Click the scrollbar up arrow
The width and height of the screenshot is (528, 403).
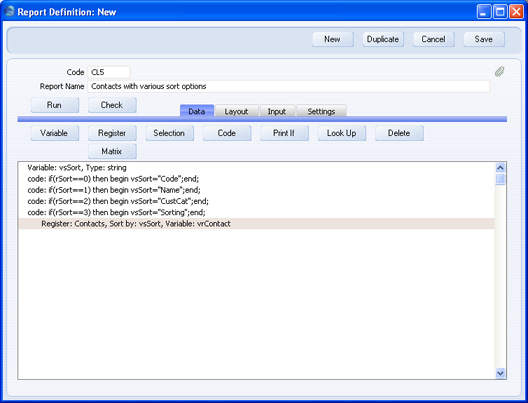click(500, 167)
